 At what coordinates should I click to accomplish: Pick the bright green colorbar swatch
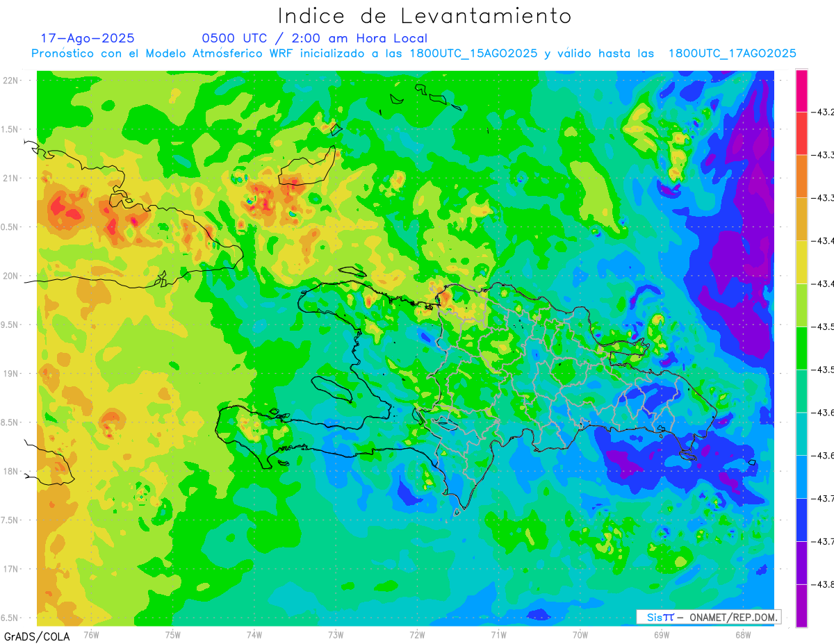coord(801,347)
